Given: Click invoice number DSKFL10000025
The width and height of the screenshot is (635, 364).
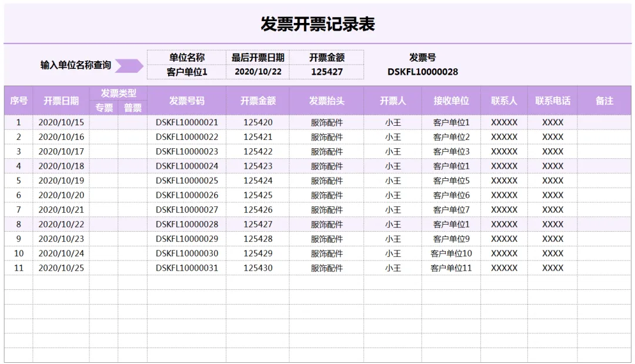Looking at the screenshot, I should 187,181.
